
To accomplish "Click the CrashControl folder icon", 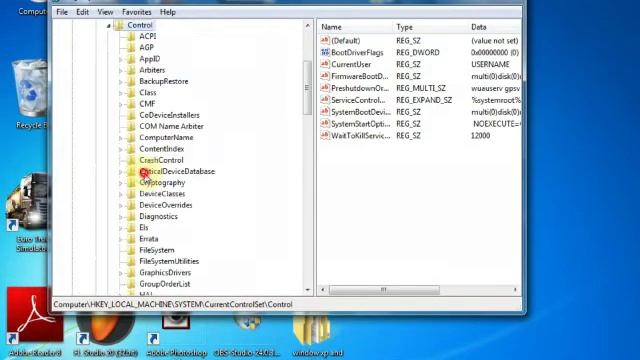I will tap(131, 160).
